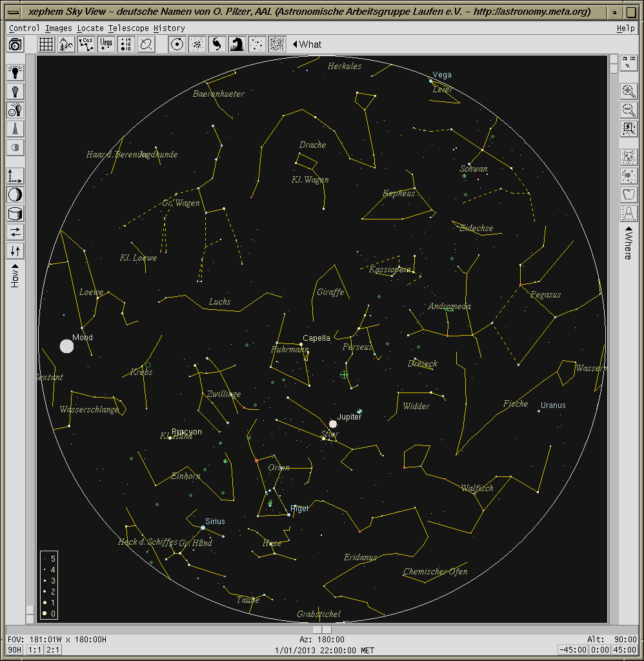Click the dotted letter A icon
The height and width of the screenshot is (661, 644).
[629, 213]
